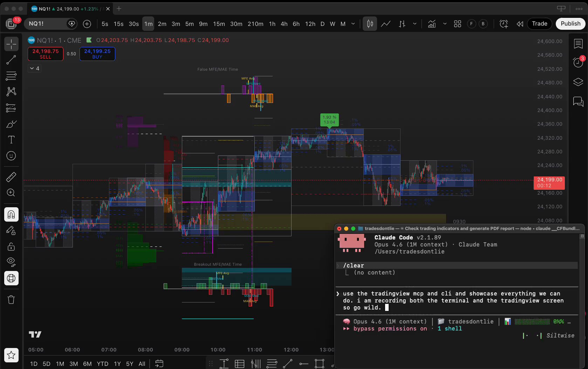Hide all drawings eye icon
Screen dimensions: 588x369
coord(11,262)
